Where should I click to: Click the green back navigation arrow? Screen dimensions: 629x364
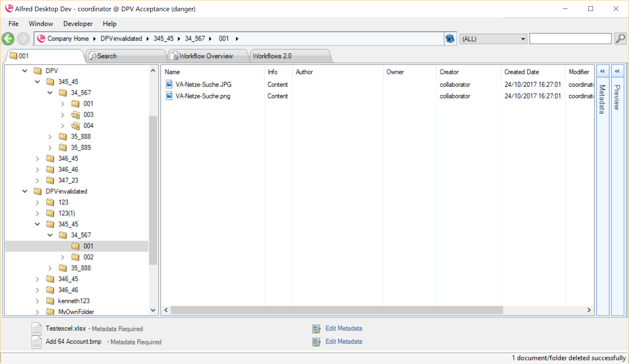(8, 39)
